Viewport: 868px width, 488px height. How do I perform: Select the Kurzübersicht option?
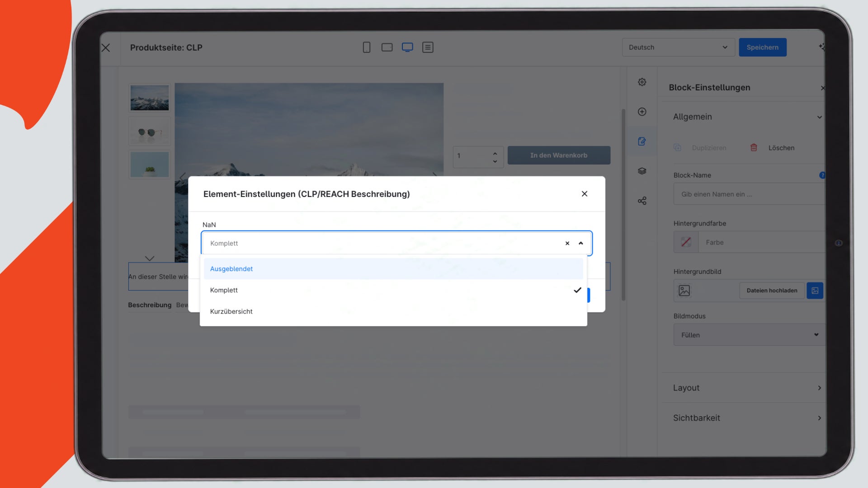coord(393,311)
